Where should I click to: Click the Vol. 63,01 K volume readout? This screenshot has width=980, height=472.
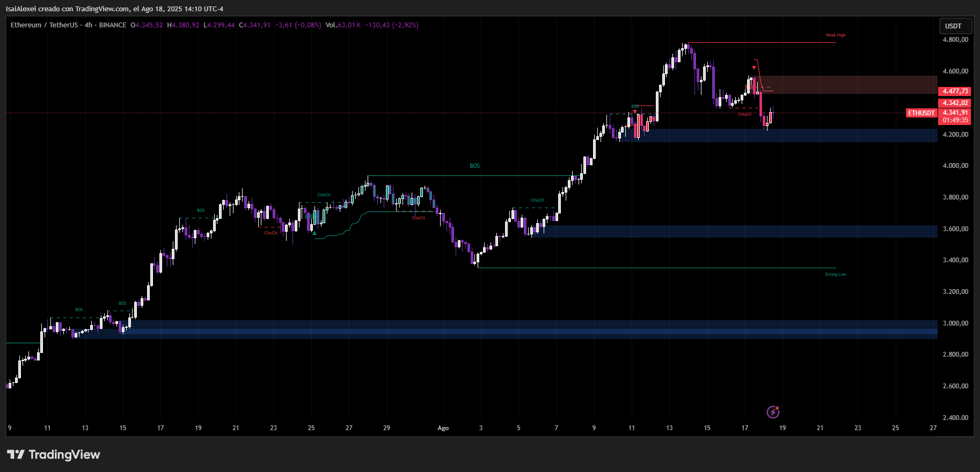(x=343, y=25)
